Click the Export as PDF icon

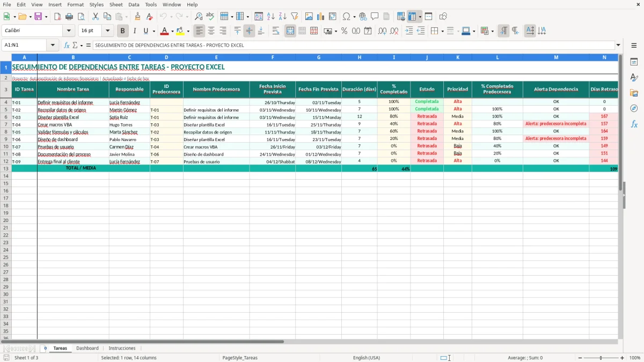click(57, 17)
